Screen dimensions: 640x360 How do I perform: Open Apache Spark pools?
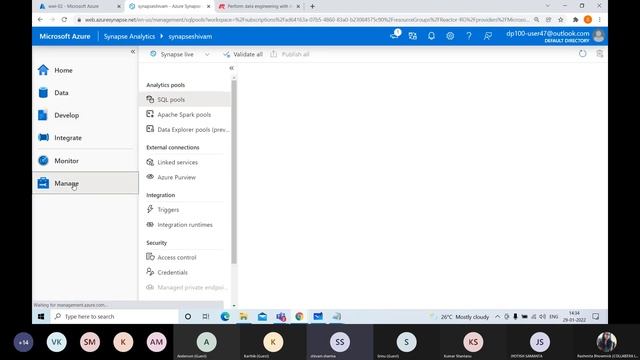[x=185, y=115]
